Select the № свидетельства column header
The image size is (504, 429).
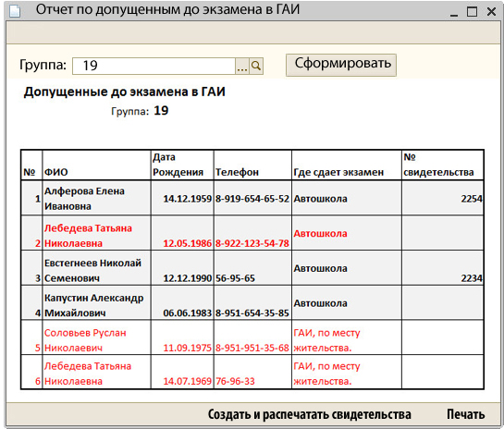[443, 165]
